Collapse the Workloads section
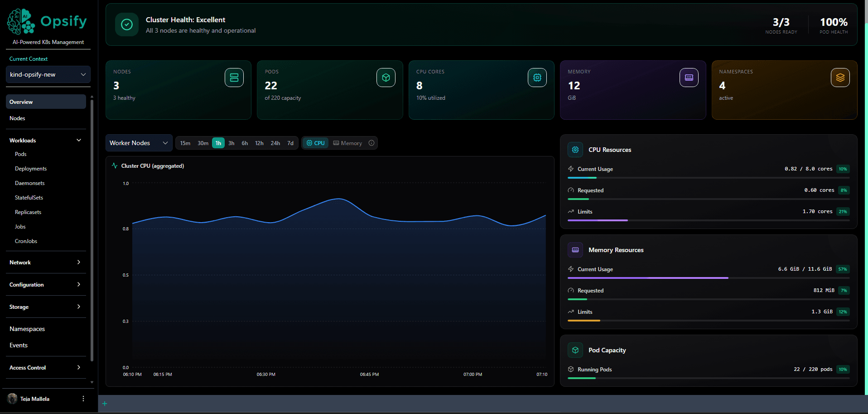 pos(45,140)
